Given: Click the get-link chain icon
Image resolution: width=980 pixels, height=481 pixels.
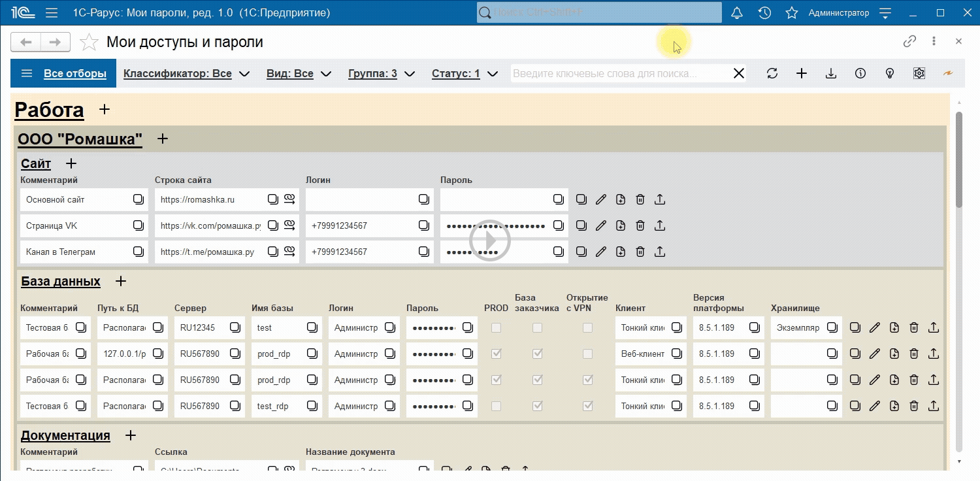Looking at the screenshot, I should [x=909, y=41].
